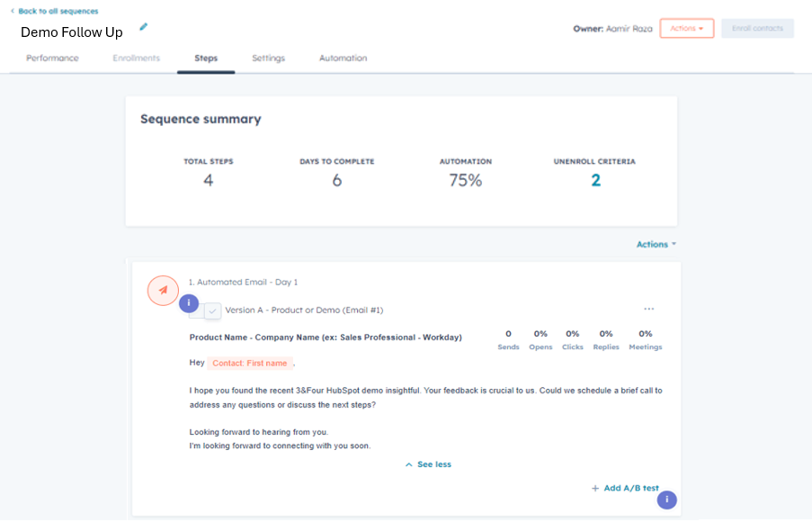
Task: Click the Looking forward to hearing from you line
Action: 258,432
